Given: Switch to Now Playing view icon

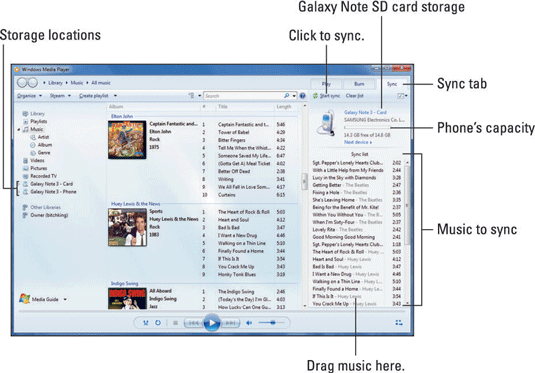Looking at the screenshot, I should coord(399,322).
